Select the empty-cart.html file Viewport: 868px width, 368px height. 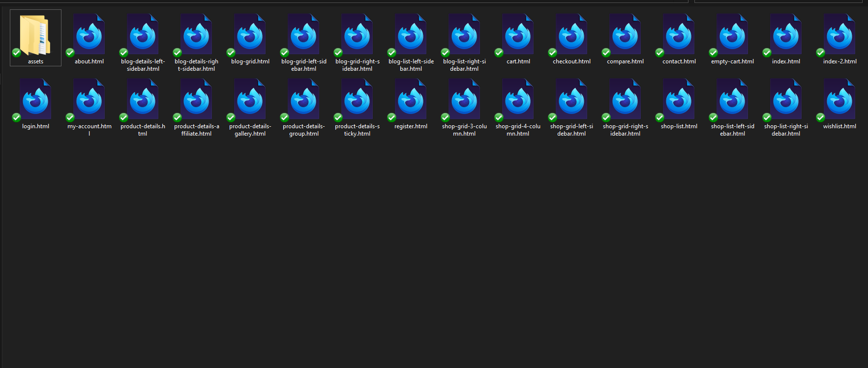click(x=732, y=35)
